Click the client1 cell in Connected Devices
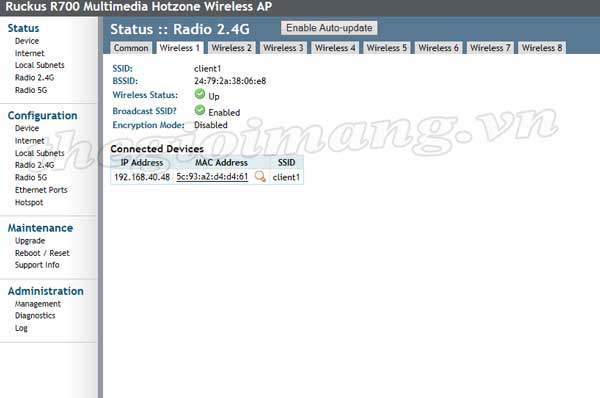600x398 pixels. tap(286, 177)
